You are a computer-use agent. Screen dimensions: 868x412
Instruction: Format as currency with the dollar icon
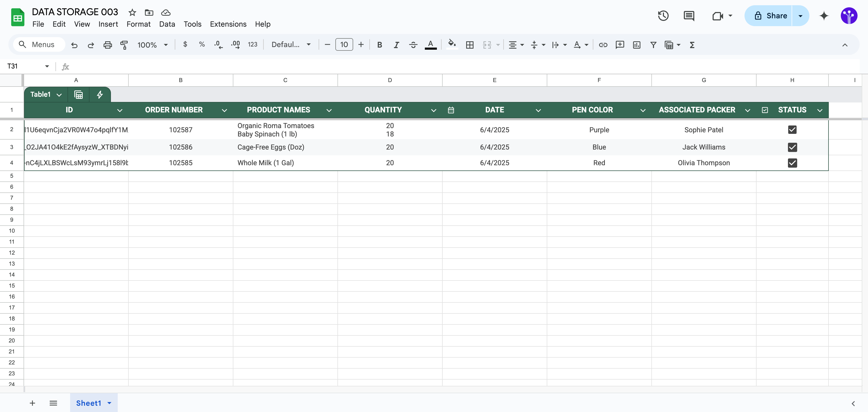(185, 44)
